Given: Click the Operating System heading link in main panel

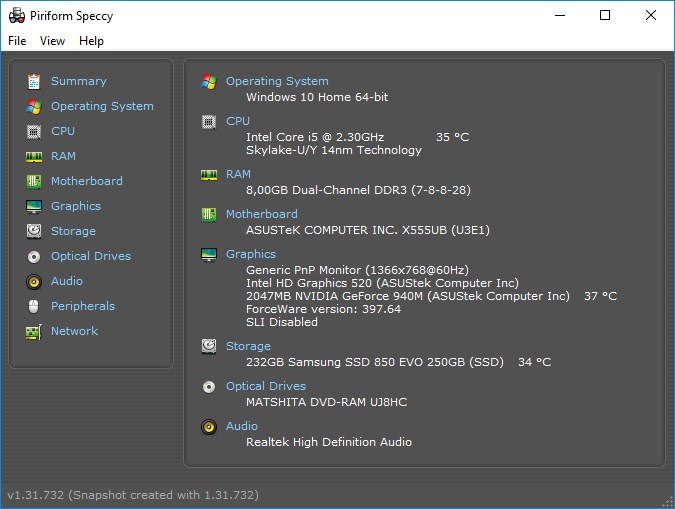Looking at the screenshot, I should pos(277,81).
